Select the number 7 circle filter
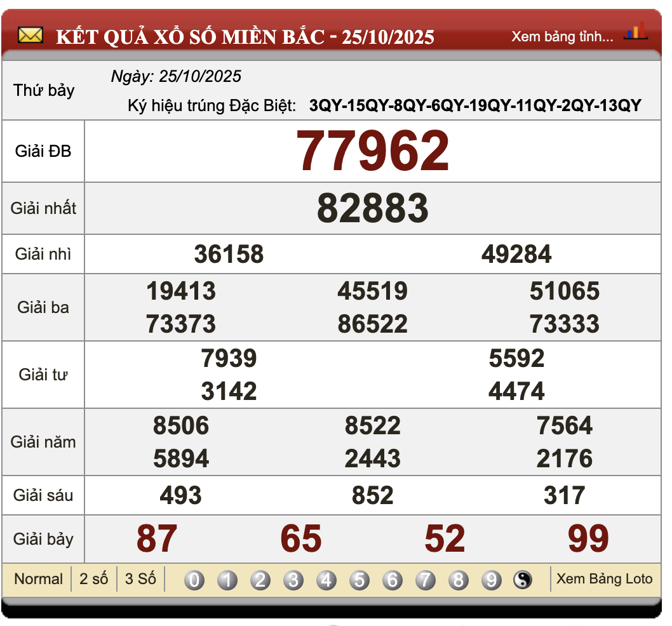672x626 pixels. pyautogui.click(x=426, y=579)
